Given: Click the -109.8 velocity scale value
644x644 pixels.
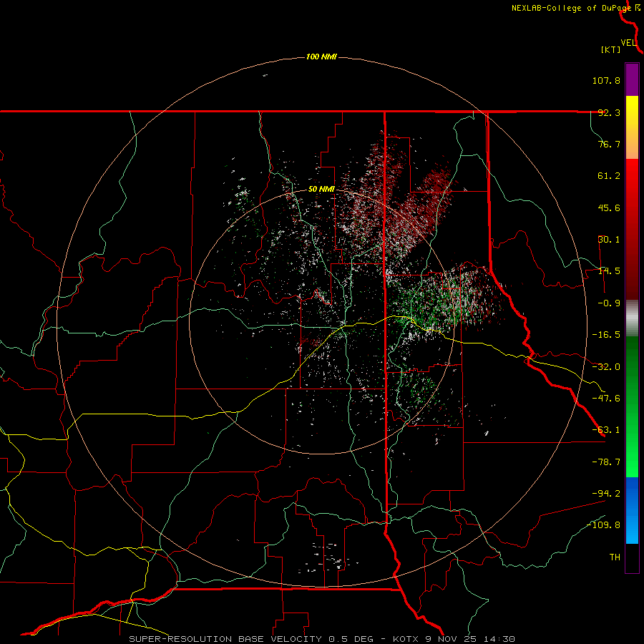Looking at the screenshot, I should point(604,525).
